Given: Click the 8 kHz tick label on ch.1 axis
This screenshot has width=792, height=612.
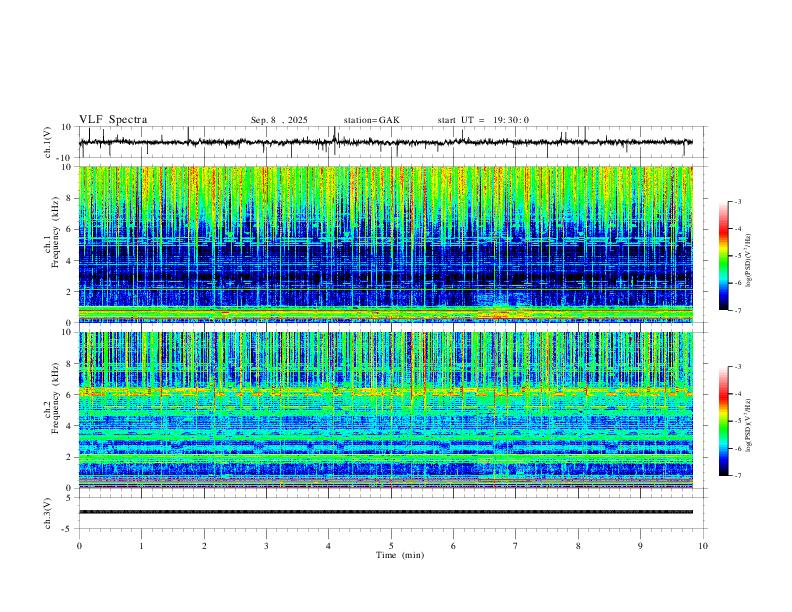Looking at the screenshot, I should [x=70, y=198].
